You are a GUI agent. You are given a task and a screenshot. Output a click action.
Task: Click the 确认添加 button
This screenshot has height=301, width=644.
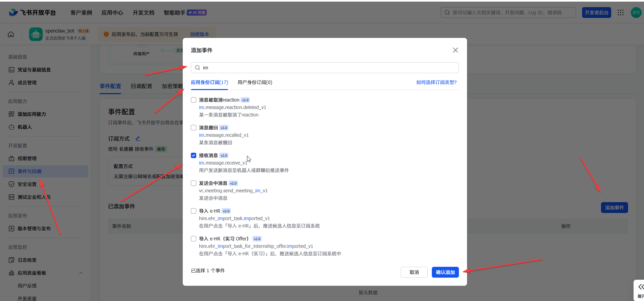(x=445, y=272)
